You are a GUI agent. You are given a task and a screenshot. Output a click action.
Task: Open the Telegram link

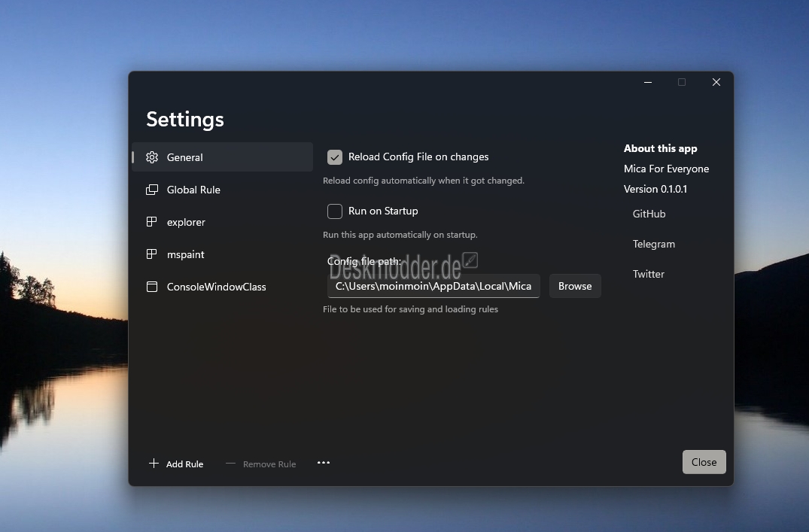[653, 244]
